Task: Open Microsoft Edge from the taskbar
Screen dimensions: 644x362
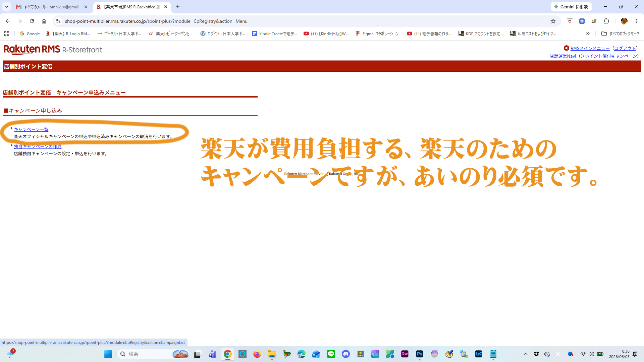Action: click(x=302, y=354)
